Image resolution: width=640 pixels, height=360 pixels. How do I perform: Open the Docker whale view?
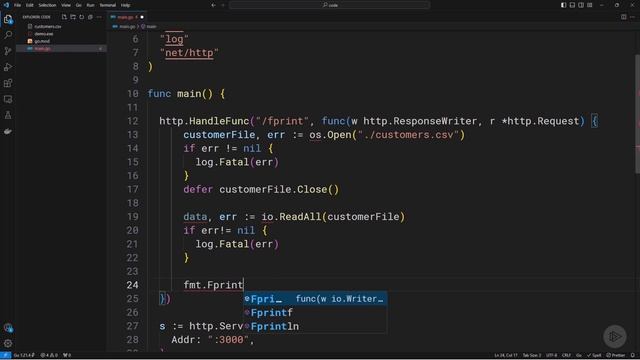click(8, 131)
